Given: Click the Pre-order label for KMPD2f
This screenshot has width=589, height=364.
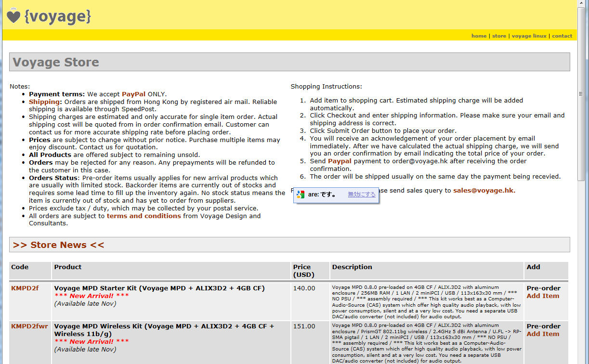Looking at the screenshot, I should pyautogui.click(x=543, y=288).
